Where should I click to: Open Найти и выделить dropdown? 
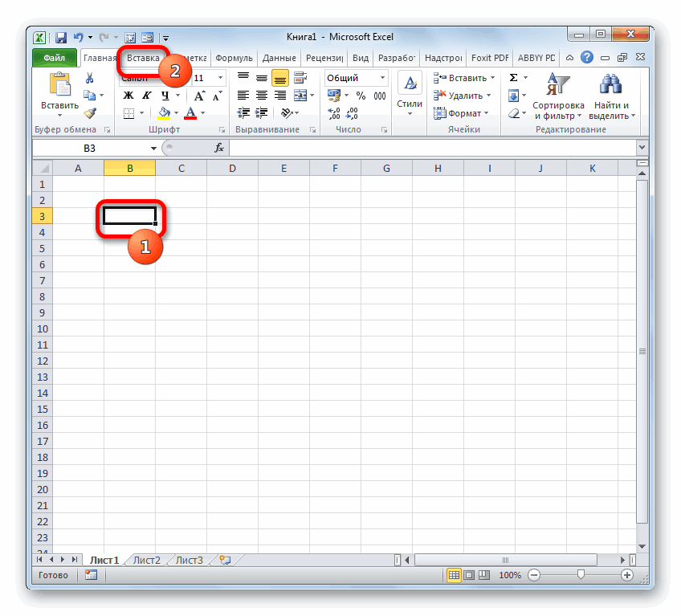612,96
